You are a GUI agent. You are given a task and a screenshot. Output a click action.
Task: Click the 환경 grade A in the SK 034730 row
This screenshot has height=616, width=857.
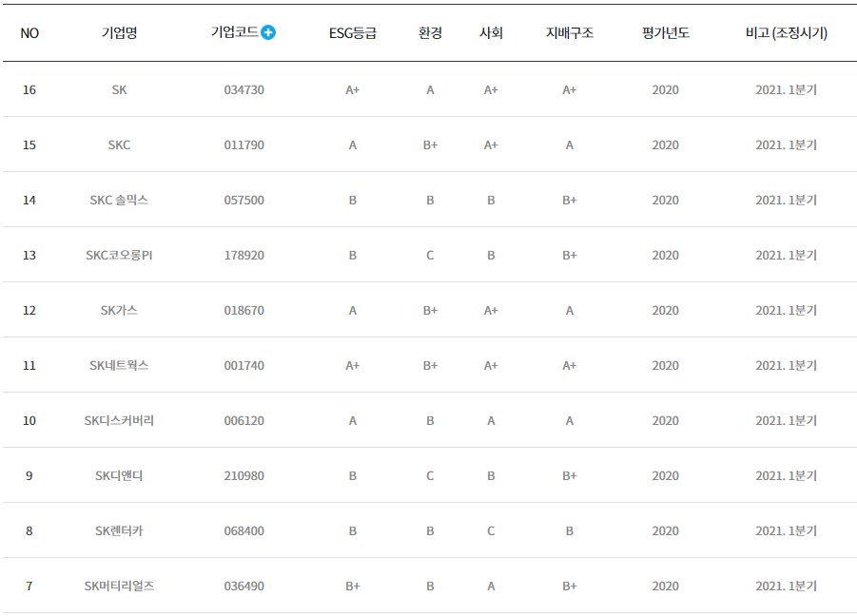tap(430, 89)
